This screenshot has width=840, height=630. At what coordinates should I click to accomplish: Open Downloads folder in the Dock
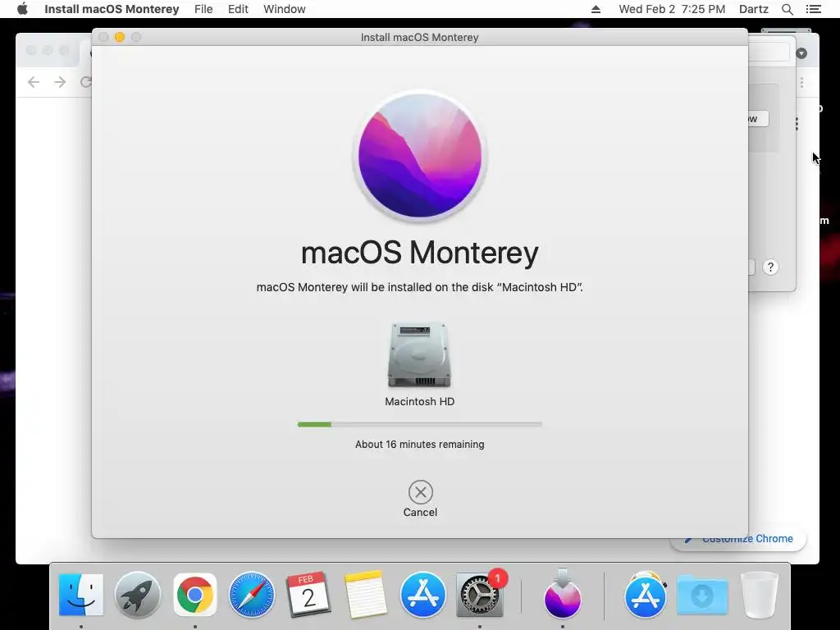pyautogui.click(x=702, y=595)
